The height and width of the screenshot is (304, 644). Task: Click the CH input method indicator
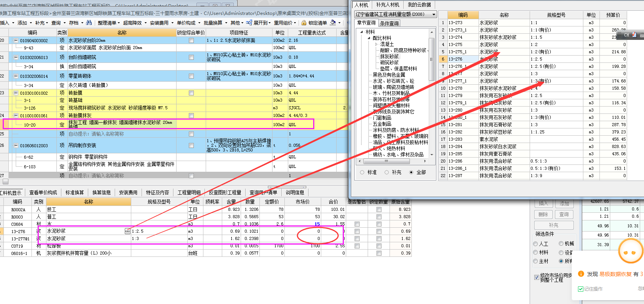(626, 35)
